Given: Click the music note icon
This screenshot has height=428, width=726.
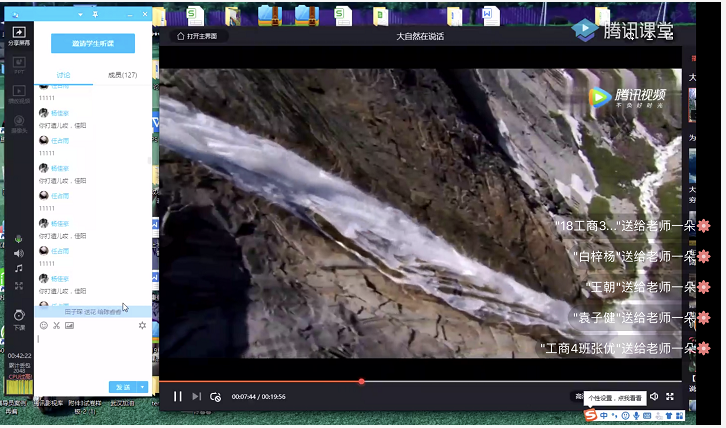Looking at the screenshot, I should 18,268.
